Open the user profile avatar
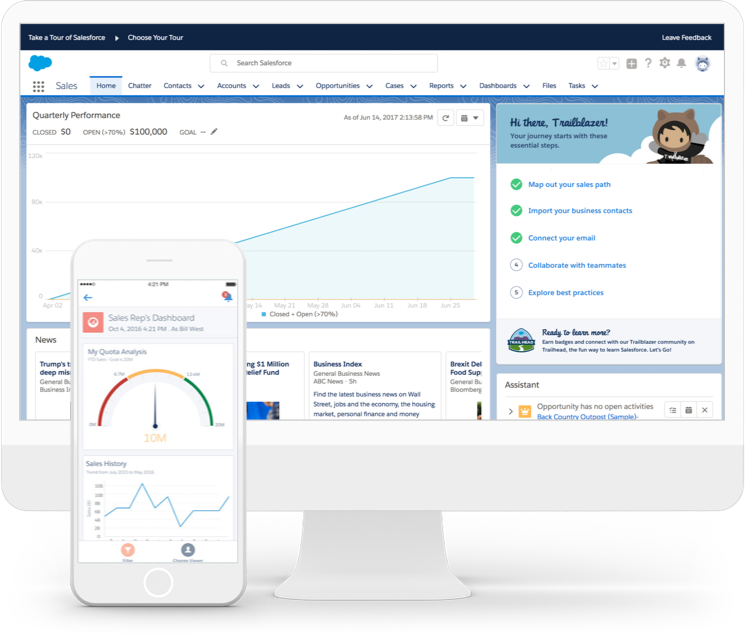This screenshot has height=633, width=745. click(x=703, y=63)
